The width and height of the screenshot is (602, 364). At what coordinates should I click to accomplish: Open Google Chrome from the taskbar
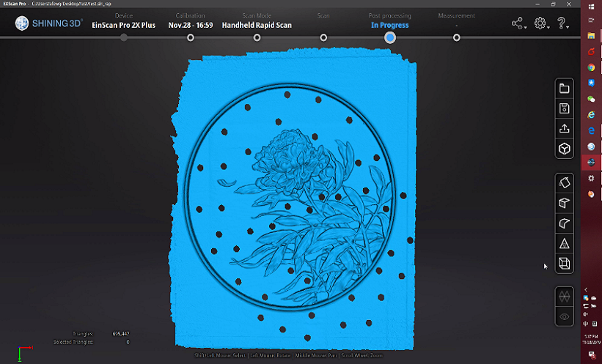(x=591, y=67)
